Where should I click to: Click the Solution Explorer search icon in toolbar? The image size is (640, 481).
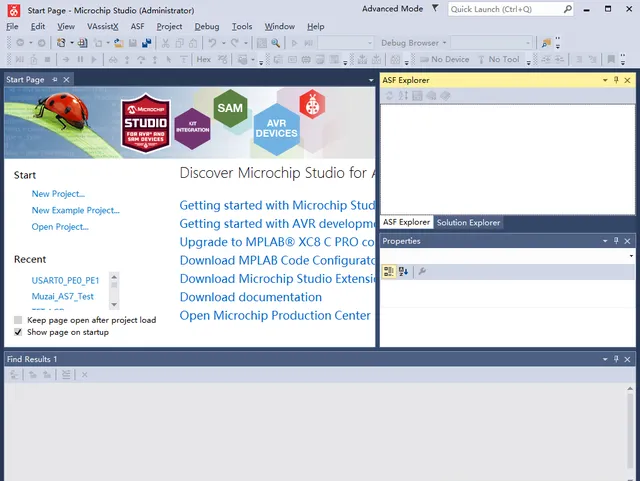point(546,43)
